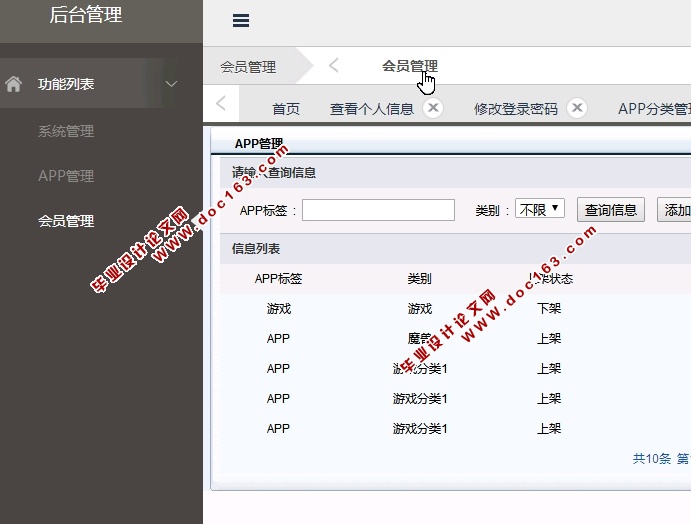Click the 功能列表 menu header

click(x=66, y=84)
